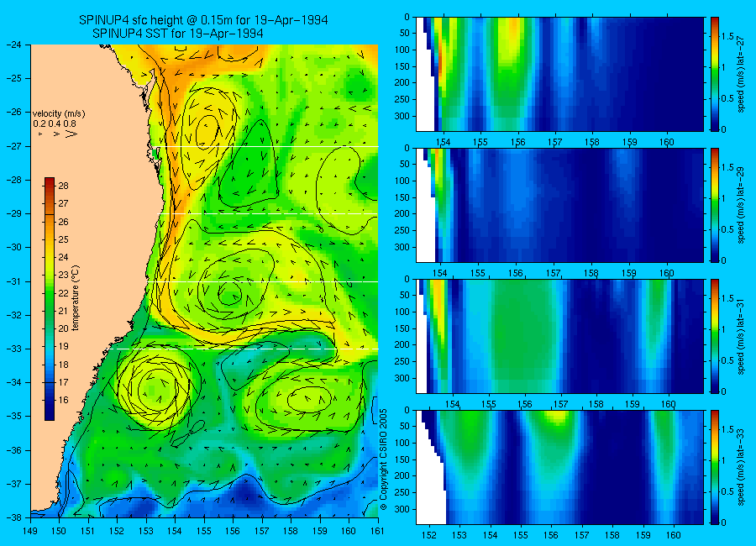Viewport: 756px width, 546px height.
Task: Click the lat=-29 speed cross-section panel
Action: (559, 205)
